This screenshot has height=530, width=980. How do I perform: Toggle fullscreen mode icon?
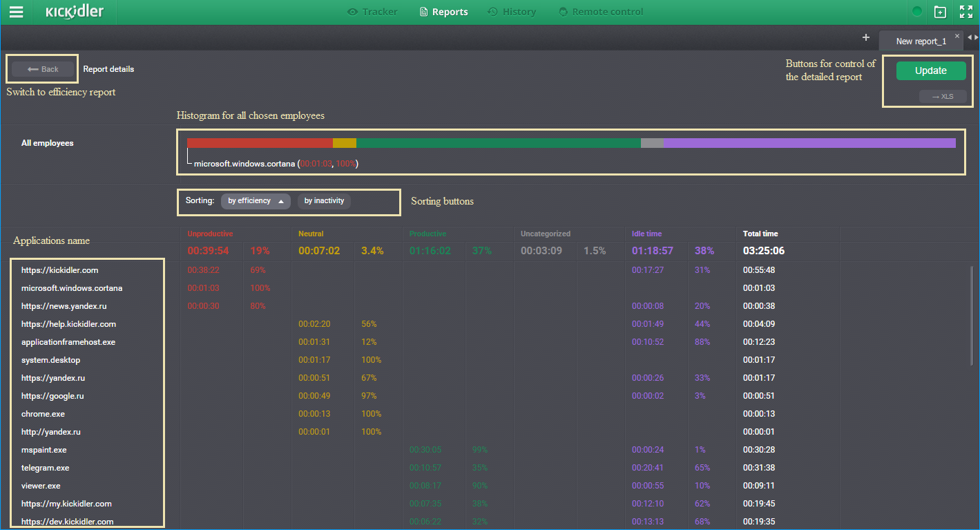966,12
